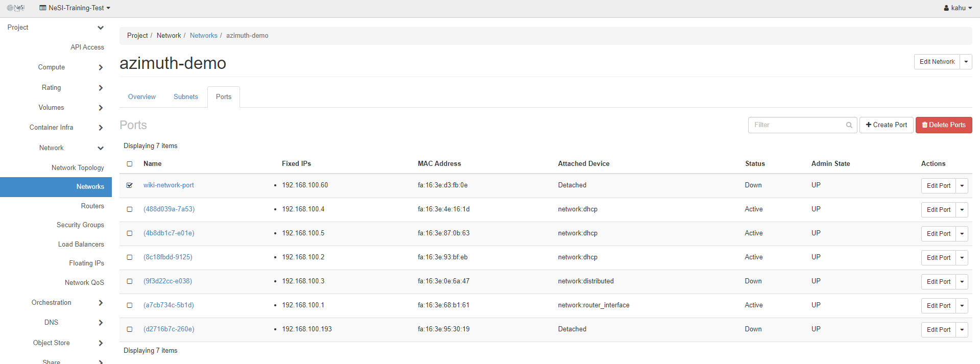Select checkbox for port 192.168.100.193

130,329
